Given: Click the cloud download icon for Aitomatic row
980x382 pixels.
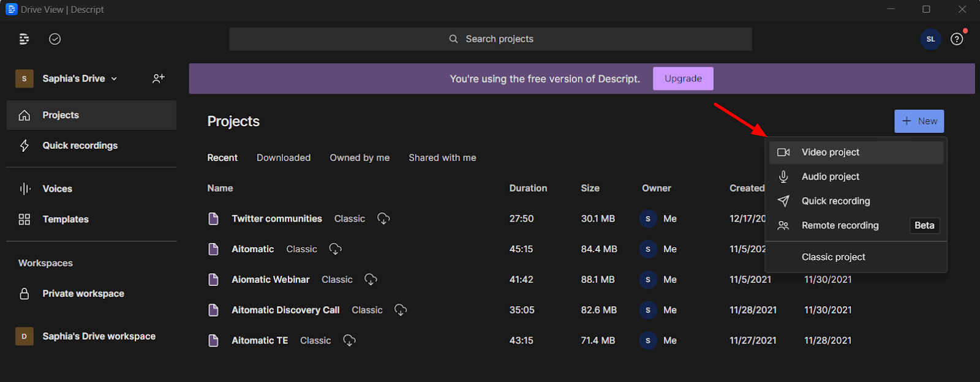Looking at the screenshot, I should tap(335, 249).
